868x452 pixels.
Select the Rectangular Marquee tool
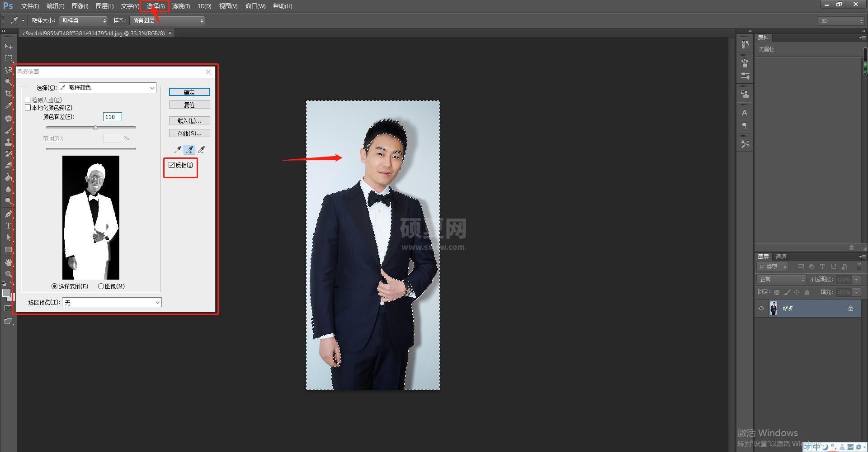click(x=8, y=58)
